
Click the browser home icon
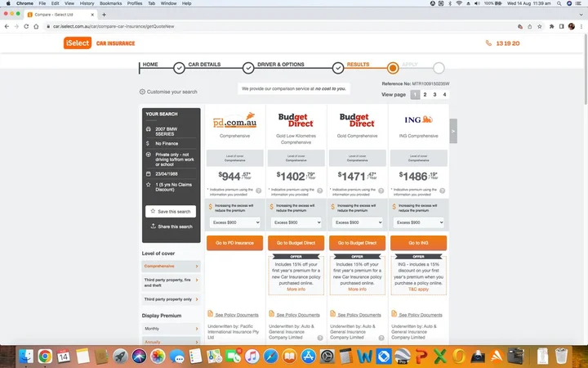coord(36,26)
